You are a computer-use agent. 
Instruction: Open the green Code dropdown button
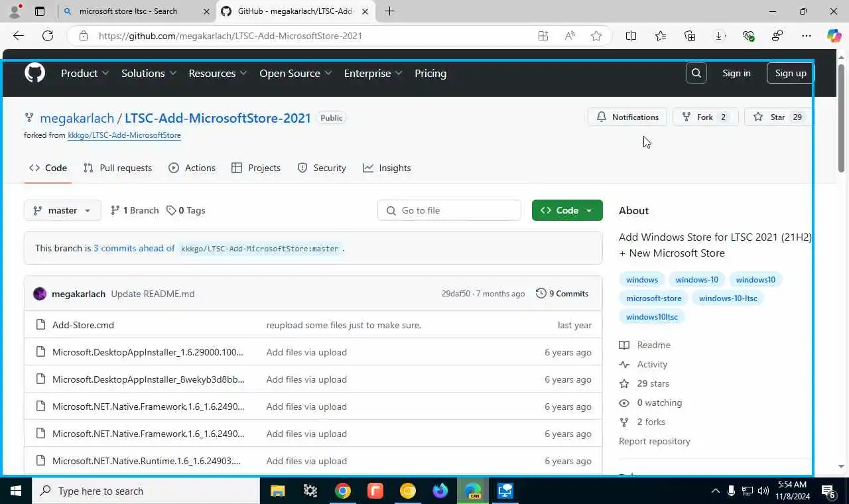pyautogui.click(x=567, y=210)
